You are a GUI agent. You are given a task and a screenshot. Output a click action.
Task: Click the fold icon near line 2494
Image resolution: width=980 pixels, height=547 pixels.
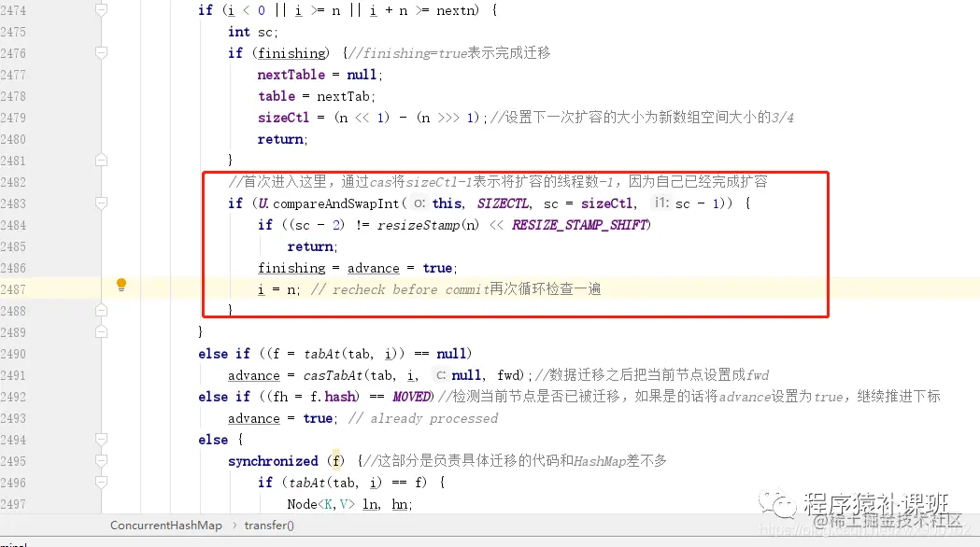tap(100, 440)
